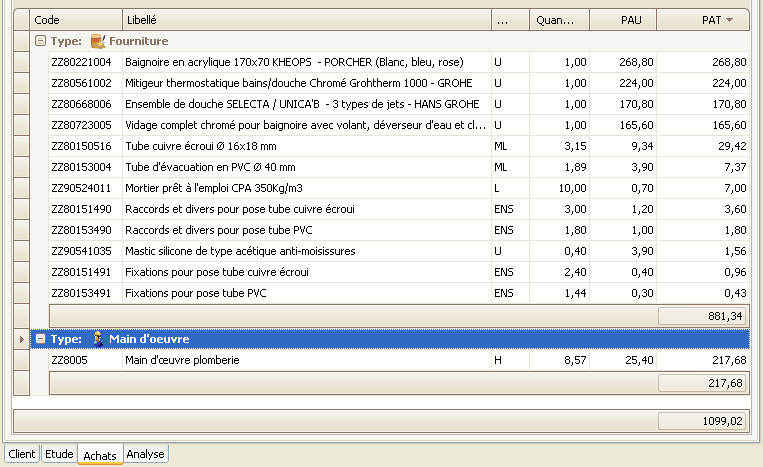Click the Fourniture box icon in group header

click(97, 41)
